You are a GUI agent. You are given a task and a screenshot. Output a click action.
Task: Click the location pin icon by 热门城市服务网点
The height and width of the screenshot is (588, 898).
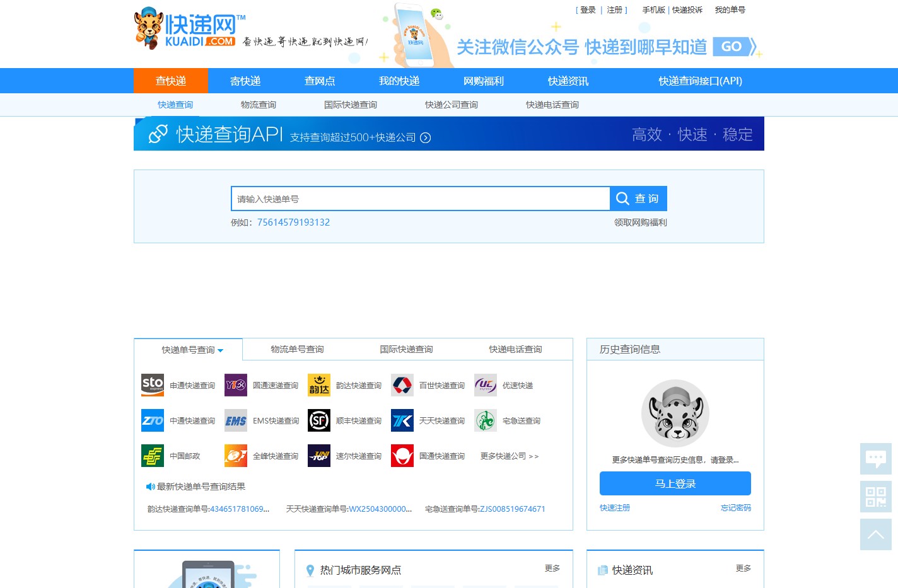310,570
